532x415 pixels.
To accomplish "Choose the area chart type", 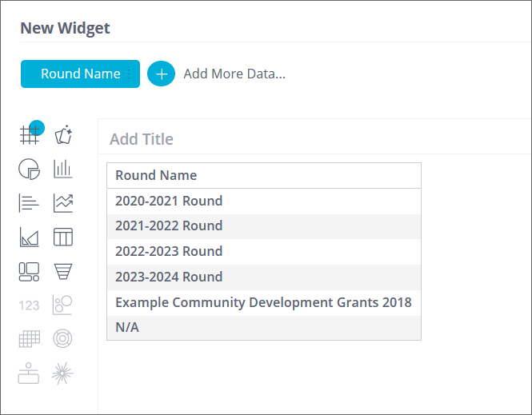I will pyautogui.click(x=30, y=237).
